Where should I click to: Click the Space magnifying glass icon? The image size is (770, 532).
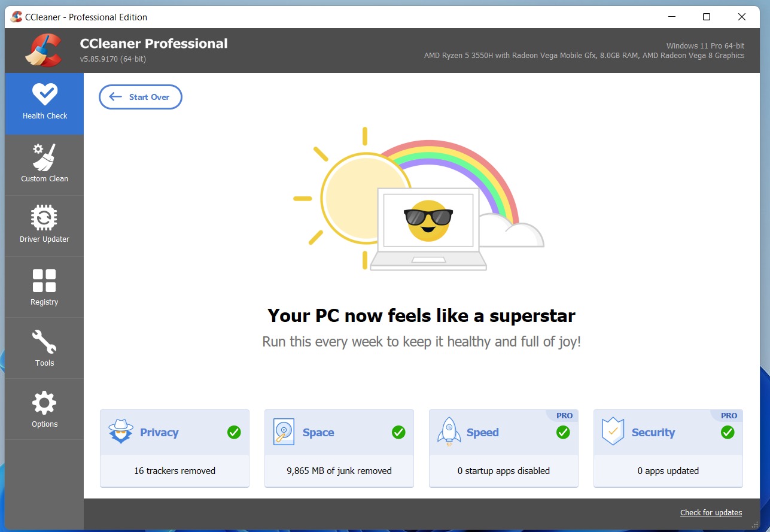pyautogui.click(x=285, y=431)
